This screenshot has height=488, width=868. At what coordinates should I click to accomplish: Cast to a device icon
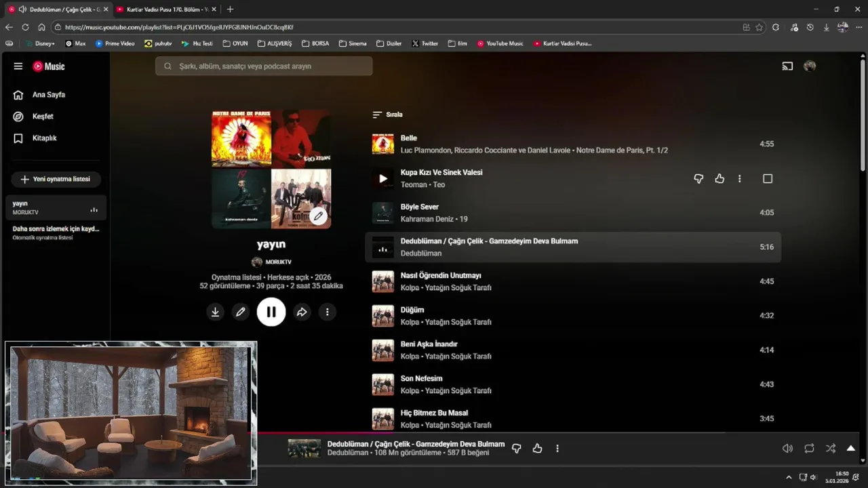(x=787, y=66)
